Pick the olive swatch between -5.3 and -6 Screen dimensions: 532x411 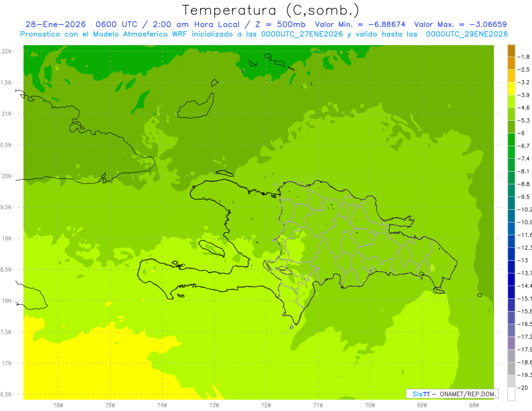click(511, 127)
